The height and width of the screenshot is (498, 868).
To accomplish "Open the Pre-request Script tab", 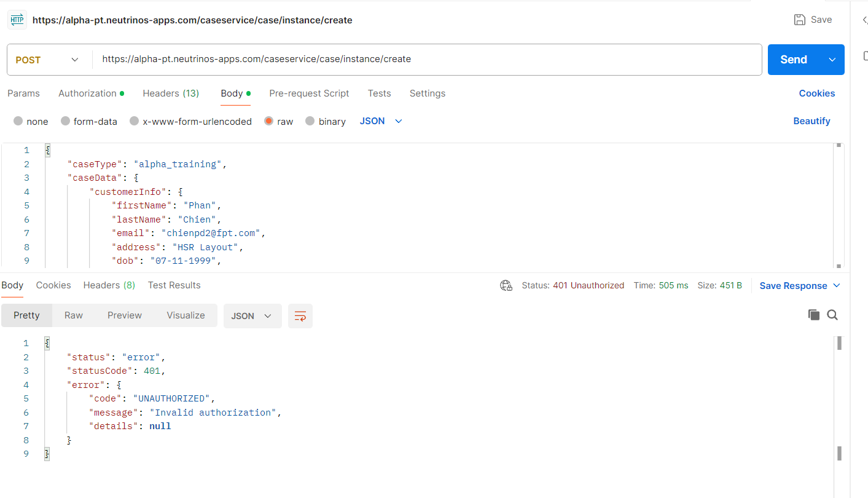I will (309, 93).
